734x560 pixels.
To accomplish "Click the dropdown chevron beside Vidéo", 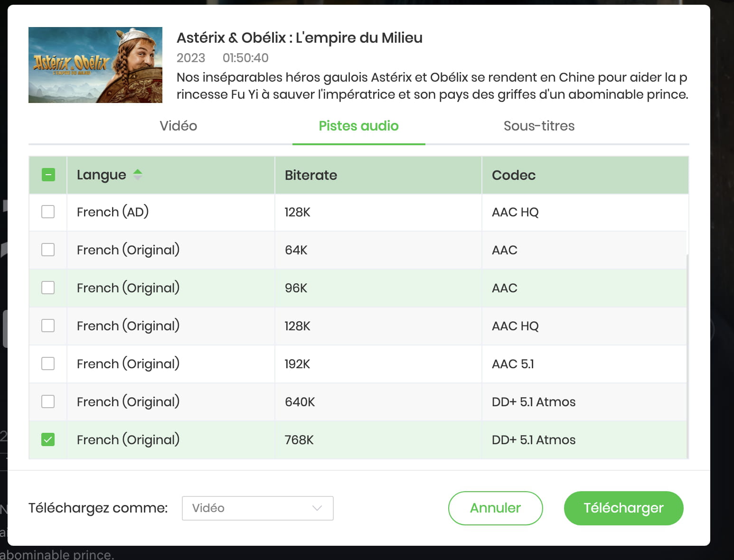I will pos(317,508).
